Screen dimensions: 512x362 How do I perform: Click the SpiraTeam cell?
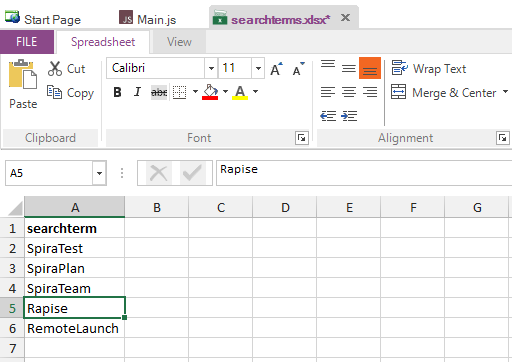tap(75, 288)
